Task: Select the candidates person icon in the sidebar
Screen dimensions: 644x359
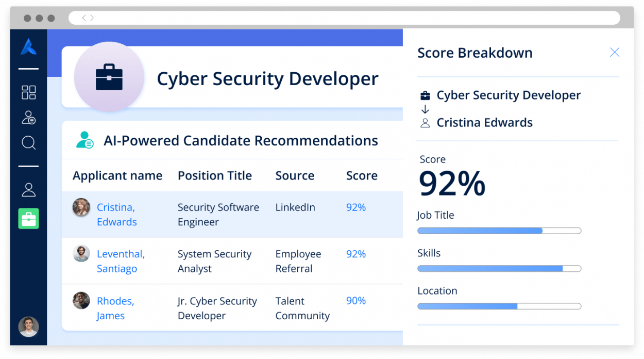Action: [28, 117]
